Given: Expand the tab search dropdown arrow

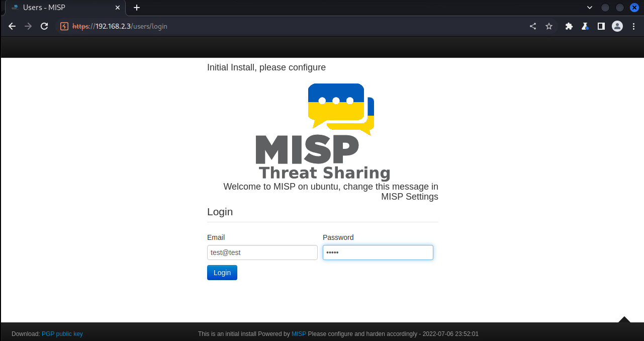Looking at the screenshot, I should click(590, 8).
